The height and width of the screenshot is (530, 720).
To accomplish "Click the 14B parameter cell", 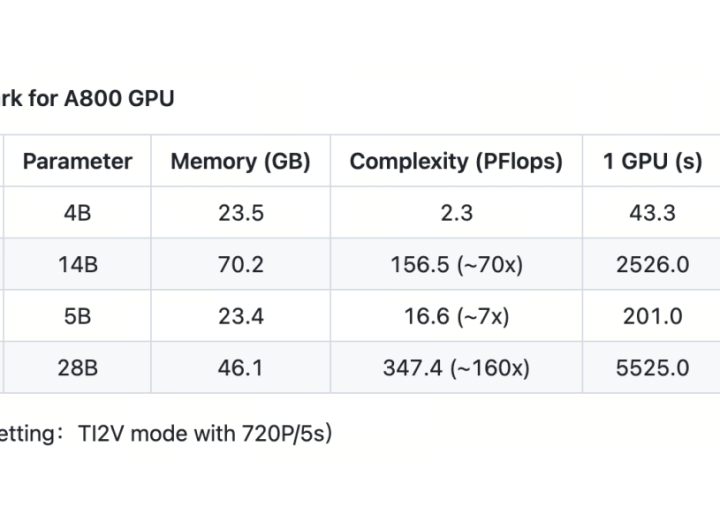I will point(77,265).
